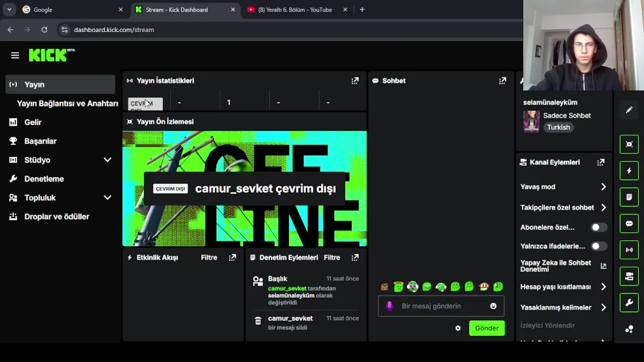
Task: Open Filtre in Denetim Eylemleri panel
Action: click(332, 257)
